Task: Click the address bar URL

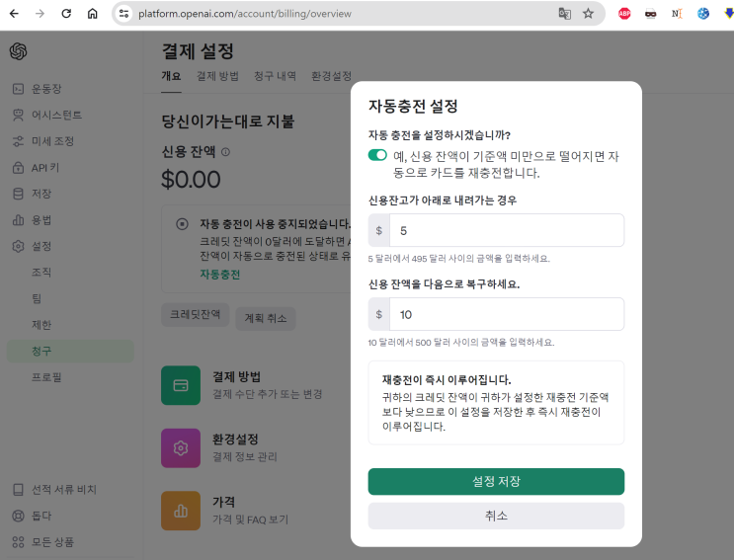Action: (x=245, y=14)
